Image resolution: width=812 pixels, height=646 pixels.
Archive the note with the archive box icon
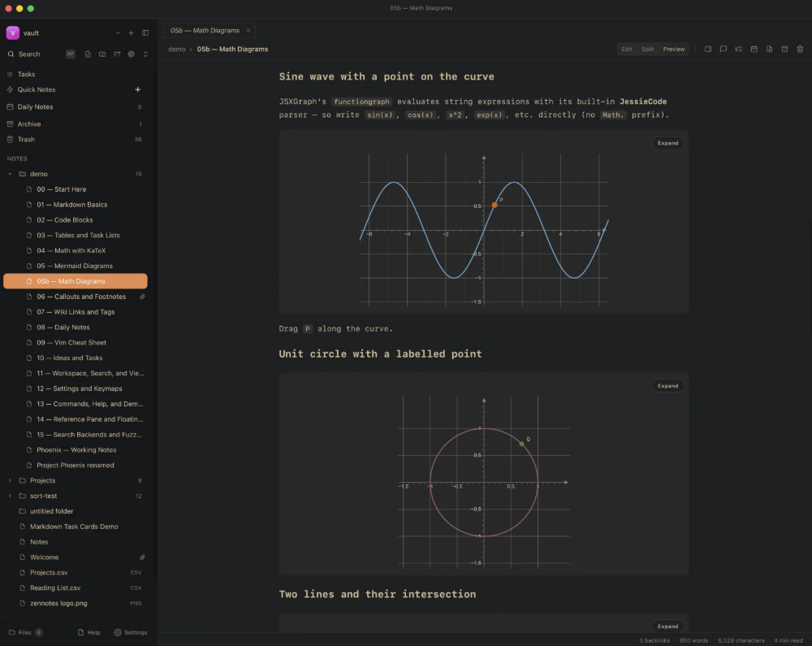784,50
